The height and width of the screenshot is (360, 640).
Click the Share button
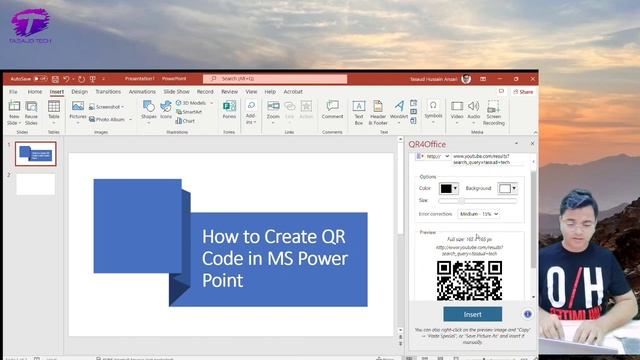pos(523,92)
